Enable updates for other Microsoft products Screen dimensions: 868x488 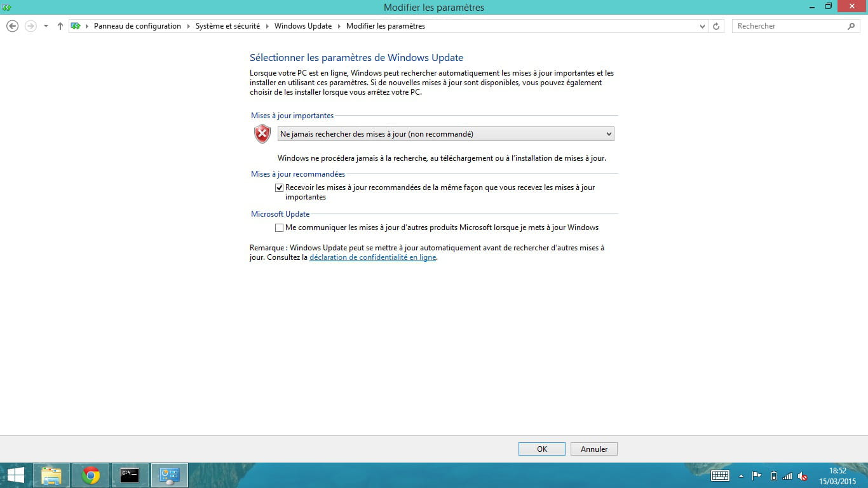[x=279, y=228]
